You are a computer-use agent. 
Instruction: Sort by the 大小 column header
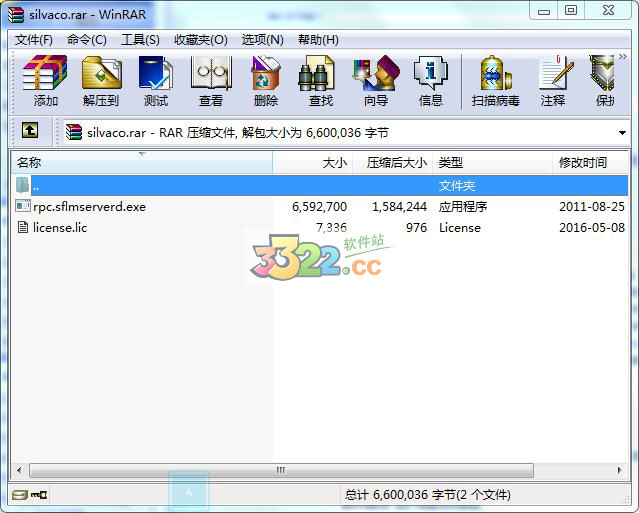click(x=313, y=163)
